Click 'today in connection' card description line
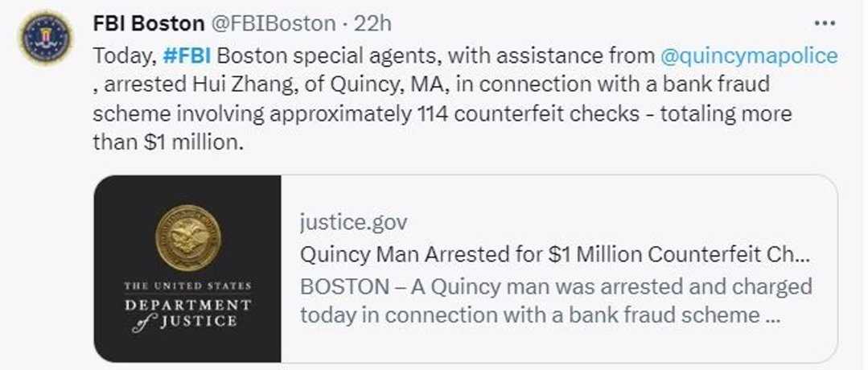Viewport: 868px width, 370px height. [x=540, y=314]
